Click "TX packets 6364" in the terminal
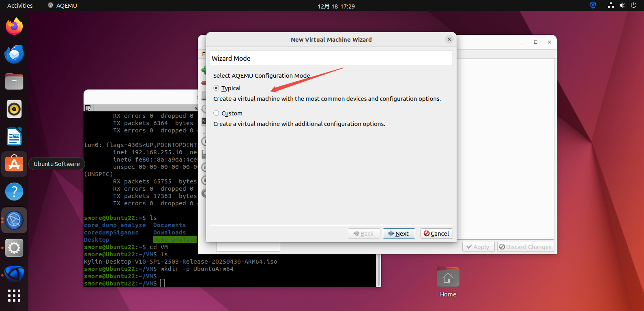This screenshot has width=644, height=311. 140,123
